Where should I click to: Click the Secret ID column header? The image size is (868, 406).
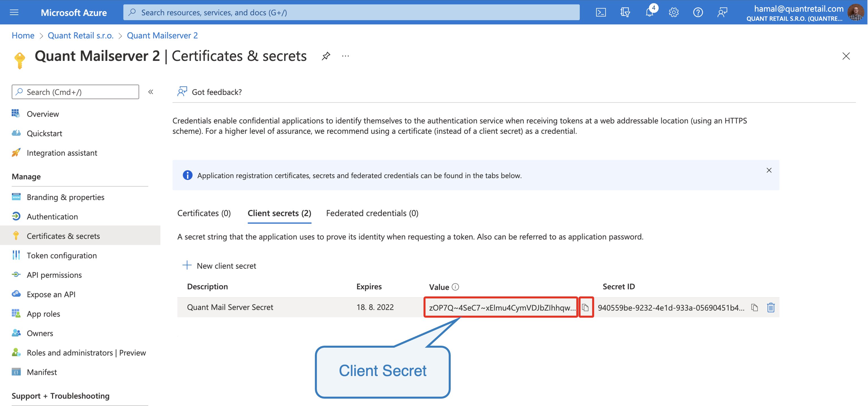(619, 287)
